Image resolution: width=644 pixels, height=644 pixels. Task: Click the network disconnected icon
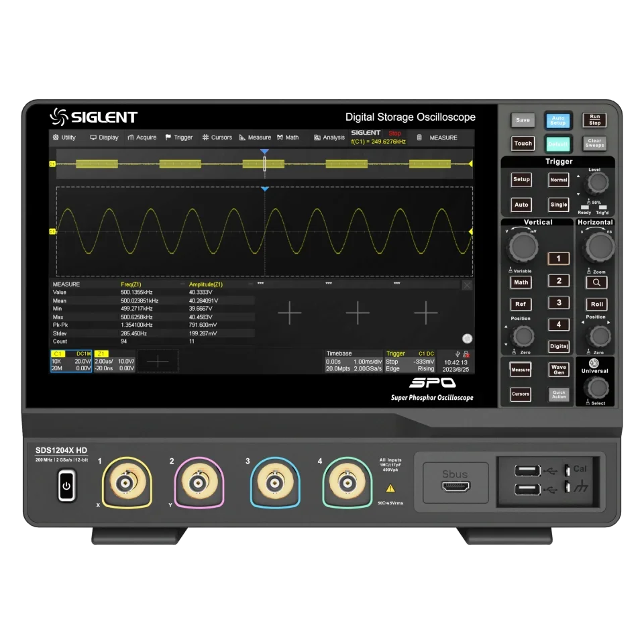(x=466, y=354)
